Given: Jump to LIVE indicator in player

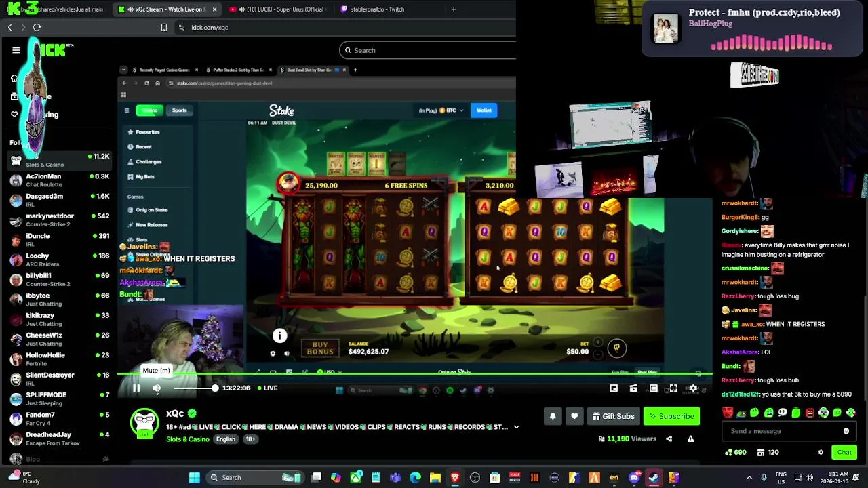Looking at the screenshot, I should [x=268, y=388].
